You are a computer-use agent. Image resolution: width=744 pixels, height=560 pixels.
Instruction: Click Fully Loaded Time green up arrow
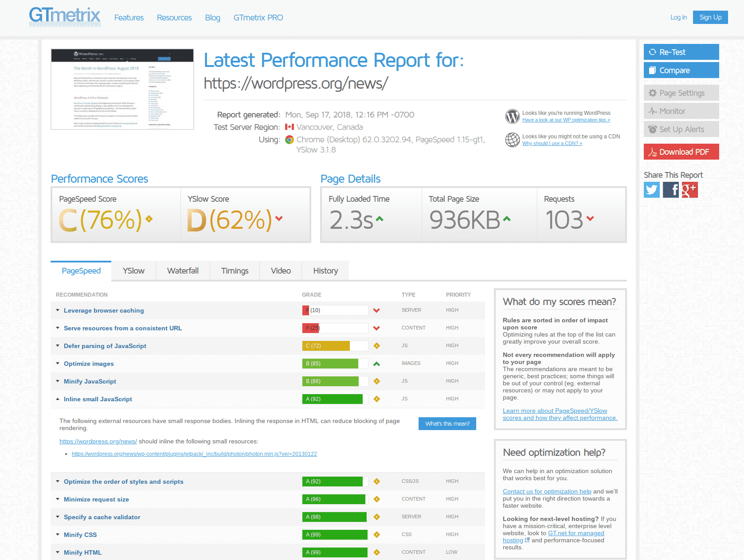click(380, 219)
